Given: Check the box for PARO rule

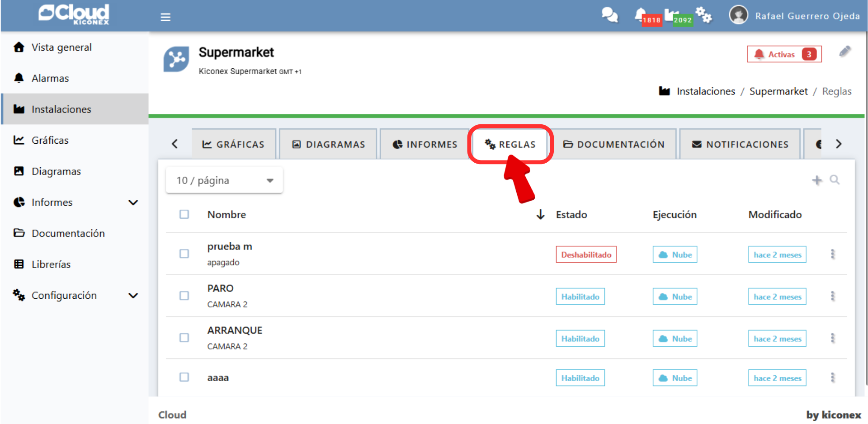Looking at the screenshot, I should (184, 296).
